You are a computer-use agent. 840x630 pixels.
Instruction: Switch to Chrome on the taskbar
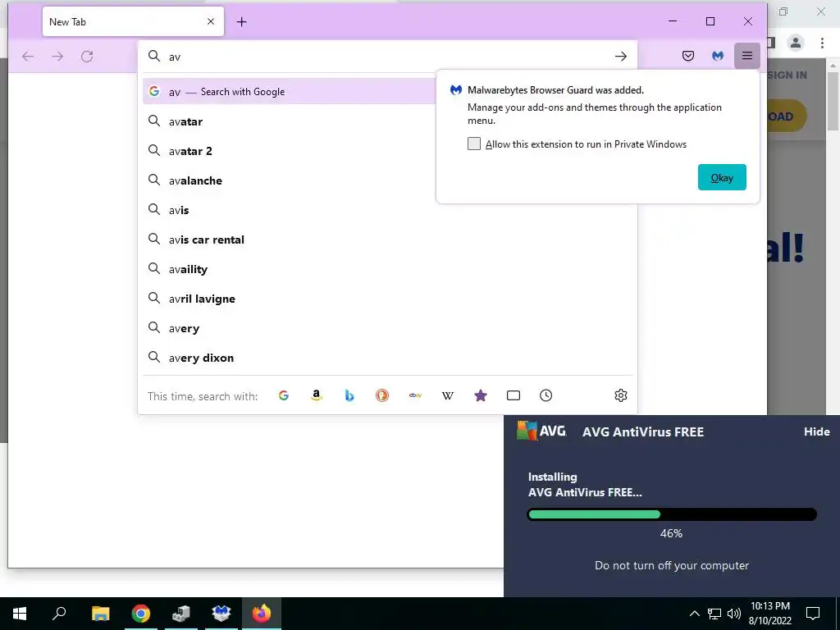pyautogui.click(x=141, y=614)
